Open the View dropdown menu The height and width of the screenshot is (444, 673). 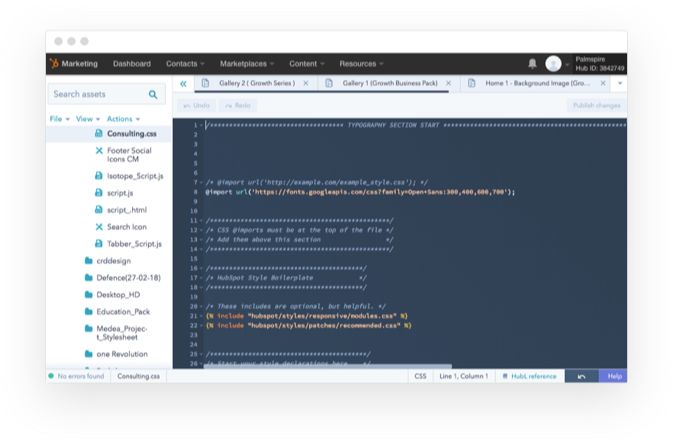[86, 119]
